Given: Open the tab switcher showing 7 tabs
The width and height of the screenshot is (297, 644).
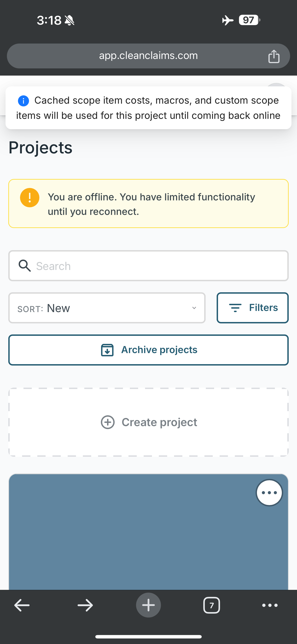Looking at the screenshot, I should pyautogui.click(x=212, y=605).
